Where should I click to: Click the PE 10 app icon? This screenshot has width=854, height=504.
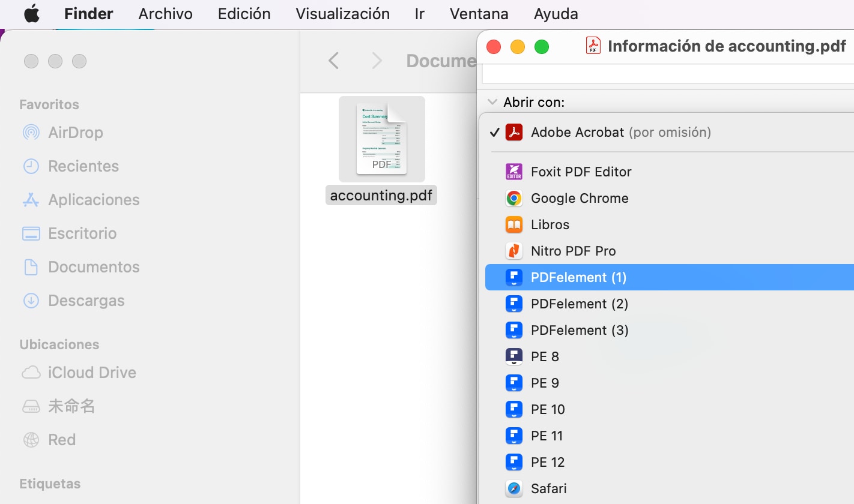coord(514,409)
